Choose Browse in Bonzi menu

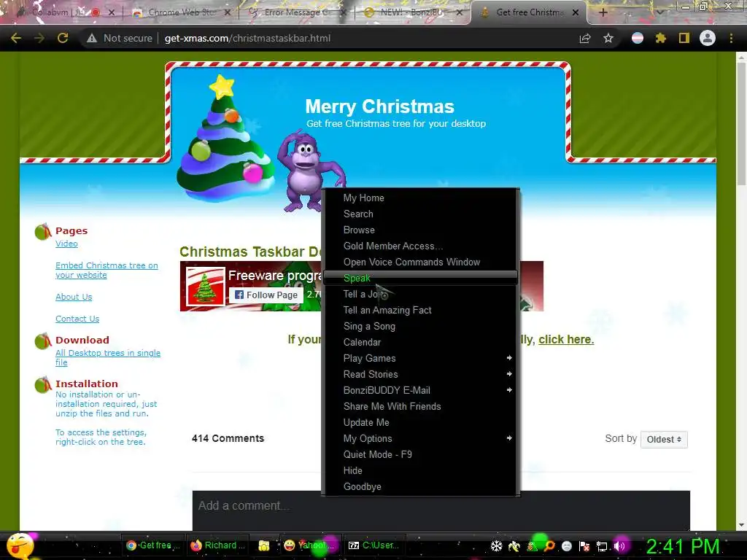(421, 230)
